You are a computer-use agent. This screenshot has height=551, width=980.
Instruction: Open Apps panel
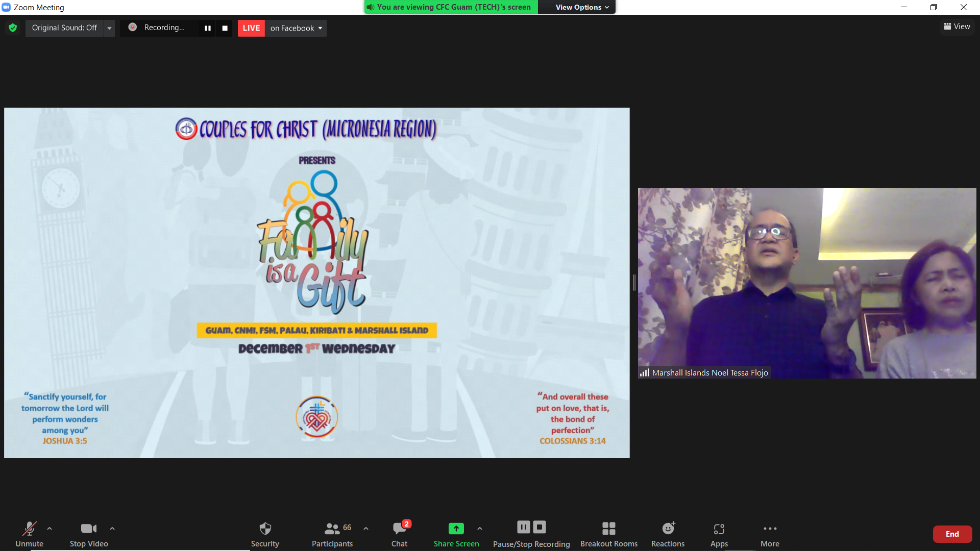(719, 534)
